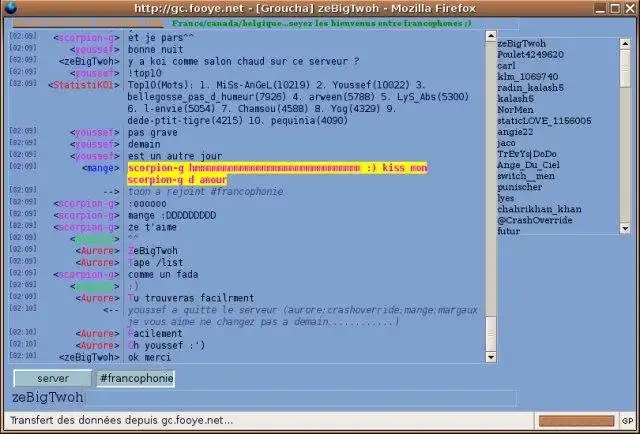Select futur in the user list
This screenshot has width=640, height=434.
click(509, 231)
